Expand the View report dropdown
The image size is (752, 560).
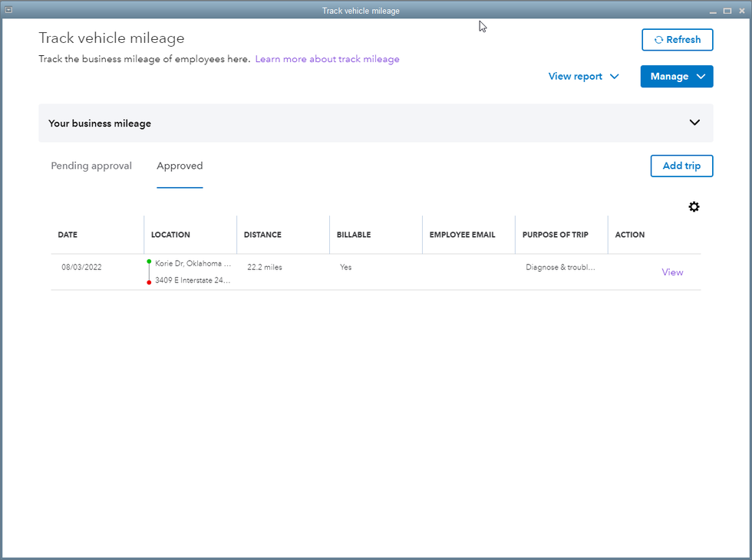[583, 77]
